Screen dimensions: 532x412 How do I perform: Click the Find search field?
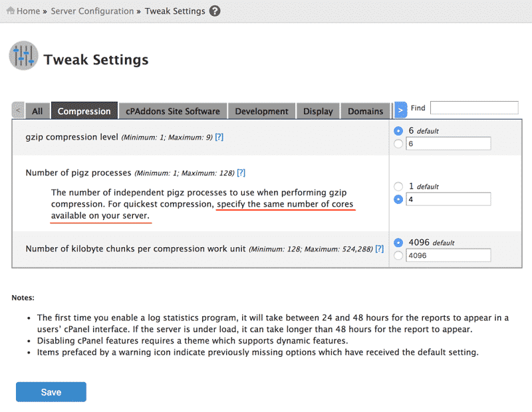[x=473, y=108]
